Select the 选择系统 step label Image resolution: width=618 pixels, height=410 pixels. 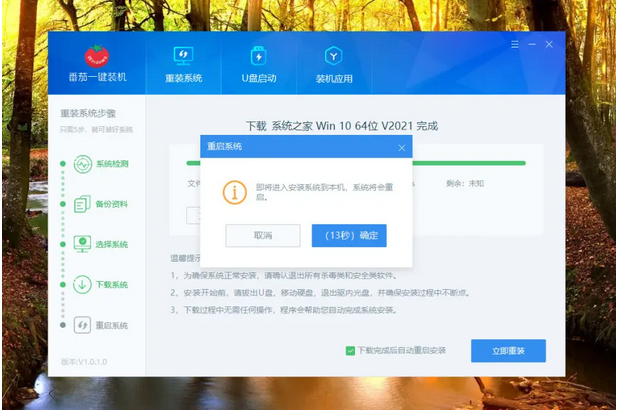[x=112, y=244]
